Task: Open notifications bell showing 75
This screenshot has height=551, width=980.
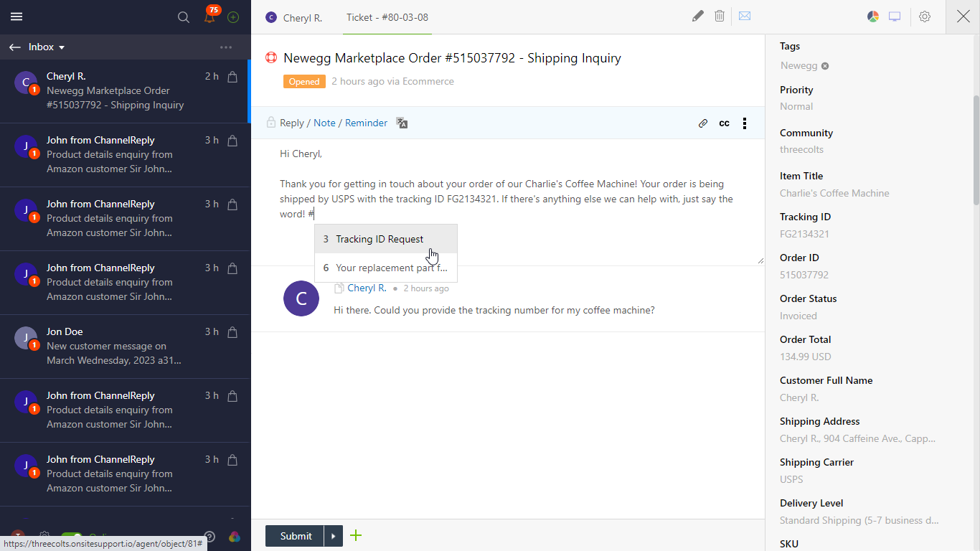Action: (x=209, y=17)
